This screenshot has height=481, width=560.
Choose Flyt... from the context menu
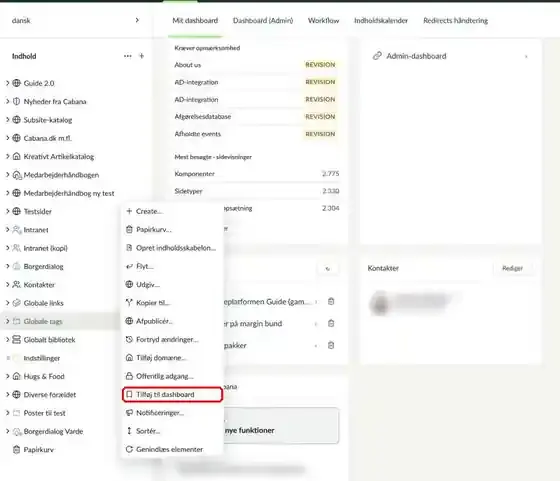coord(172,266)
